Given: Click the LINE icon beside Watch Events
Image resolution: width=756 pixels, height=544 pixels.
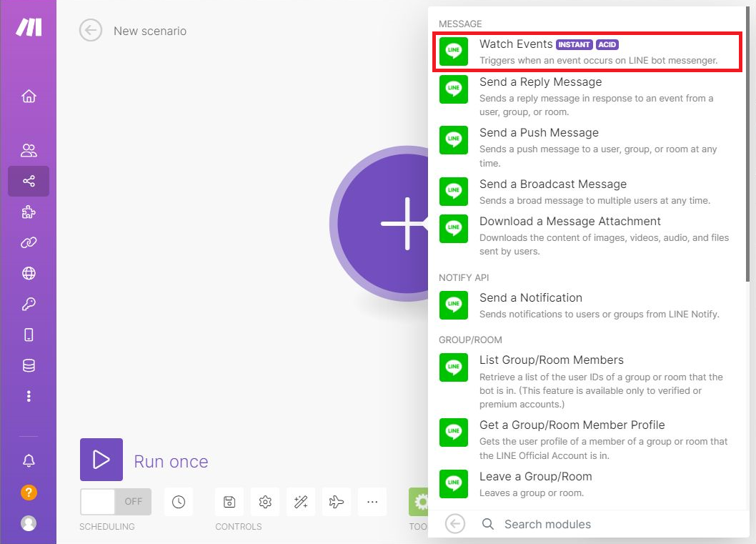Looking at the screenshot, I should coord(453,51).
